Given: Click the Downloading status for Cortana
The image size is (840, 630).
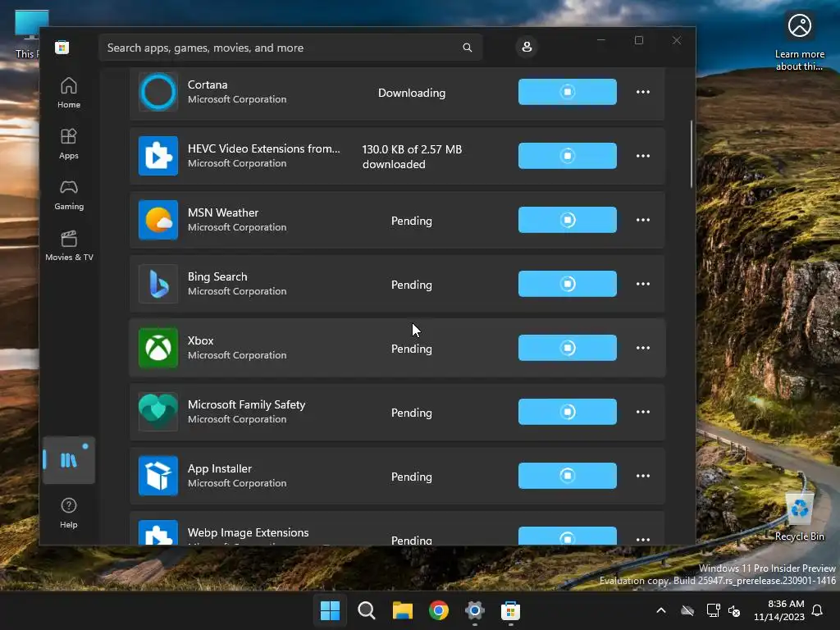Looking at the screenshot, I should coord(412,93).
